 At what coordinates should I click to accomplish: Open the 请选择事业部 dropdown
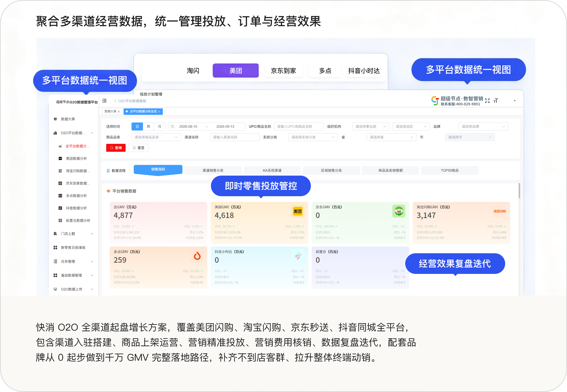(371, 126)
